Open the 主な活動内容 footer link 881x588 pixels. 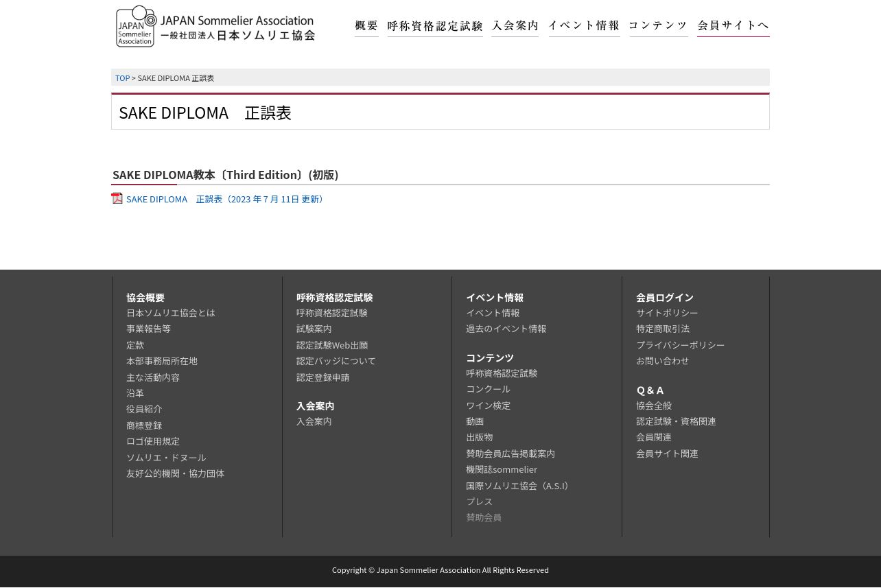tap(153, 377)
